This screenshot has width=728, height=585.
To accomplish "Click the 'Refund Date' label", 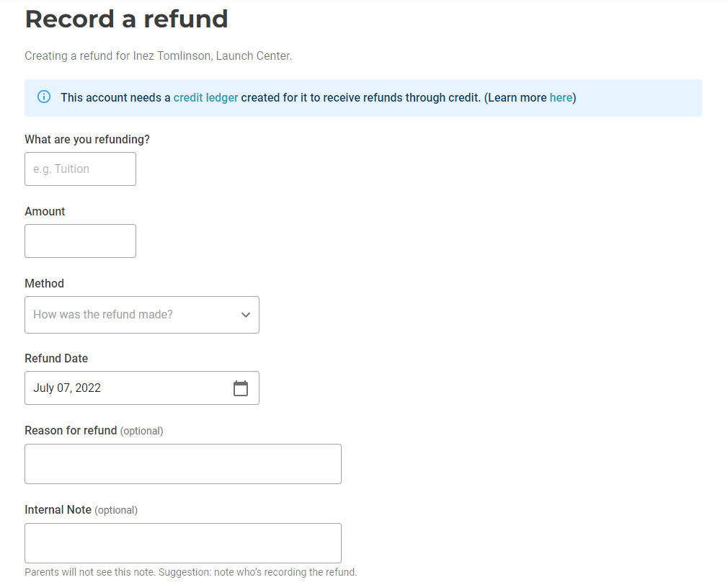I will [56, 358].
